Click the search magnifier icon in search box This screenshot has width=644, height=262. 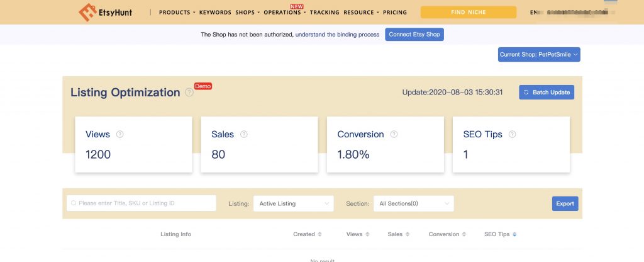coord(74,203)
